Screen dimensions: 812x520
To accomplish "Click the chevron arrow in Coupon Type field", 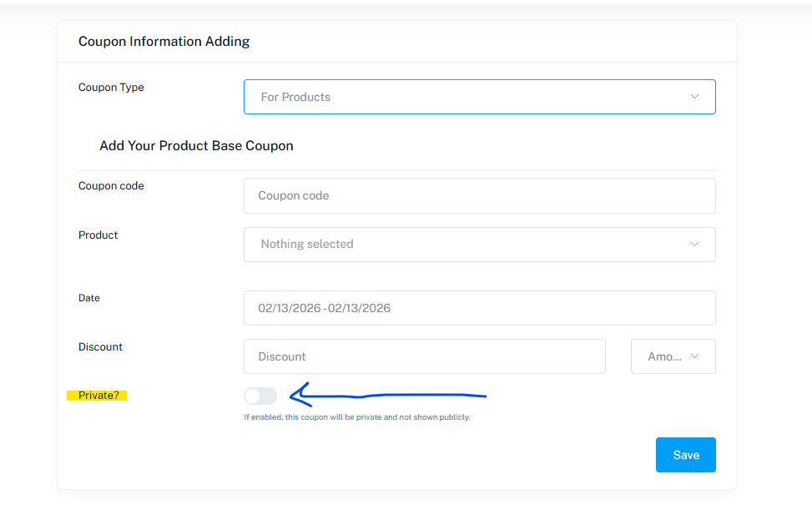I will (x=694, y=97).
